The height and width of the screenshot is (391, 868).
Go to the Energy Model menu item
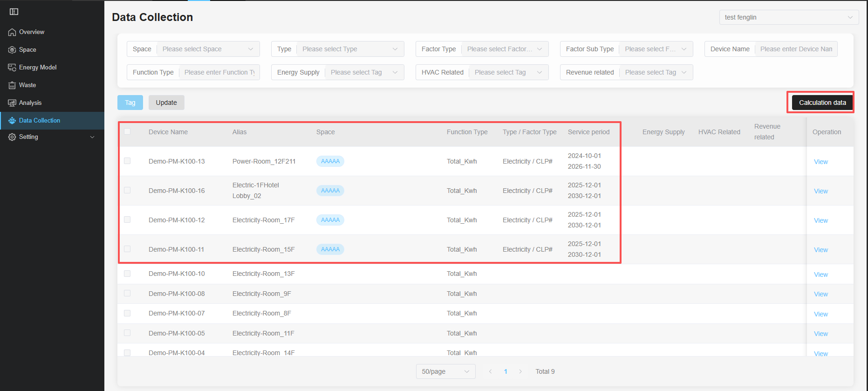[x=38, y=68]
